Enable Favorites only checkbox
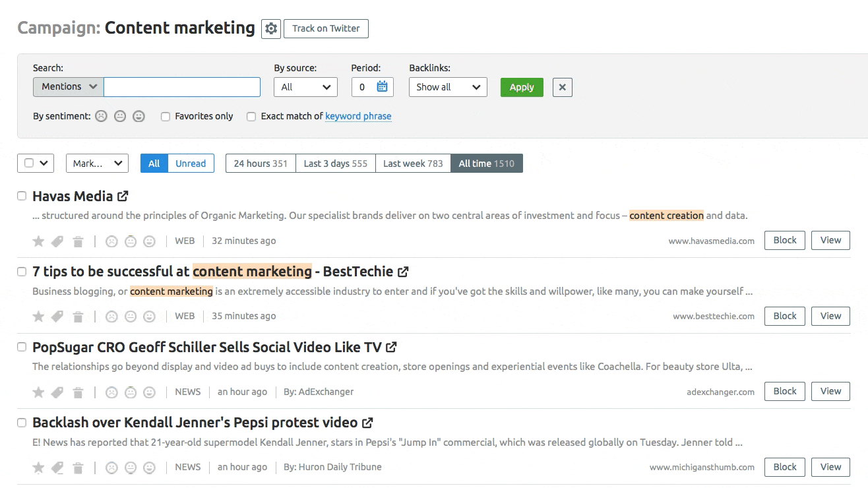868x488 pixels. point(166,117)
